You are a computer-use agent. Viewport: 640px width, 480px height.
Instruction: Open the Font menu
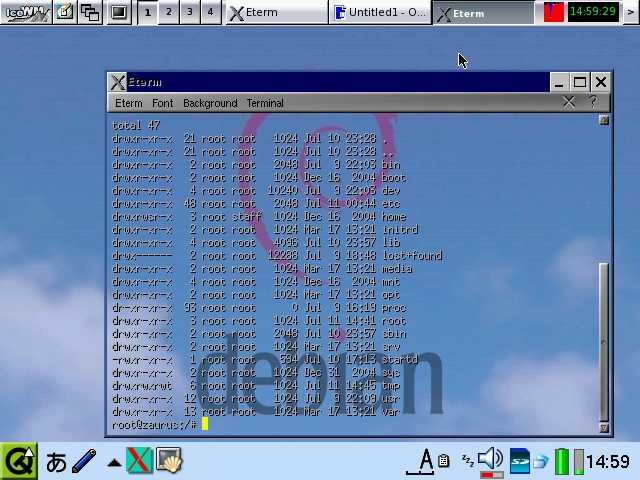pos(162,103)
